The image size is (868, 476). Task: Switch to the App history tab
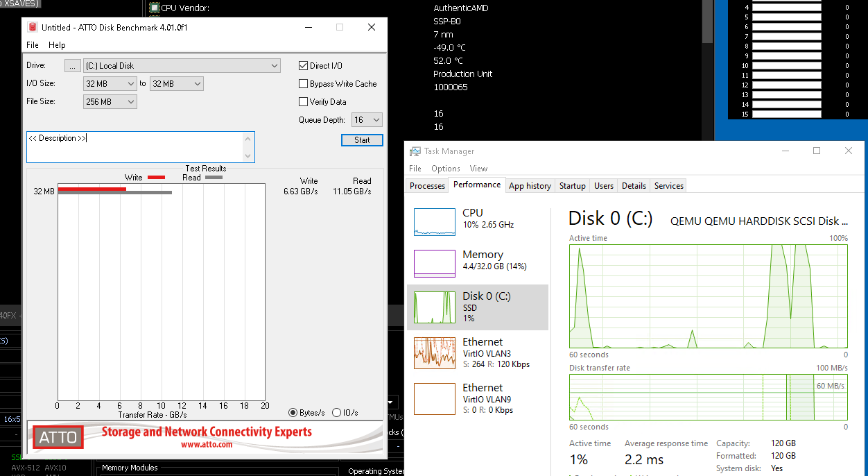point(530,186)
